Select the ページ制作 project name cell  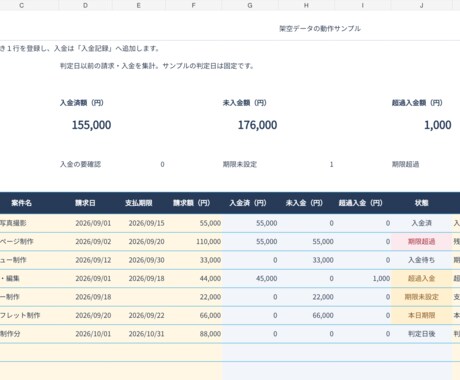[x=29, y=242]
